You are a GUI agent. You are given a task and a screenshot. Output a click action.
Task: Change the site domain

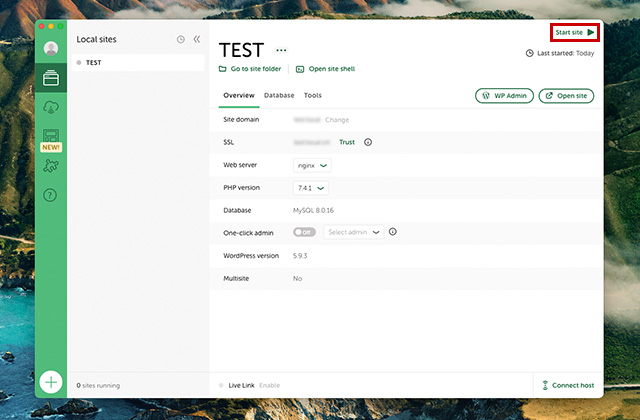337,120
